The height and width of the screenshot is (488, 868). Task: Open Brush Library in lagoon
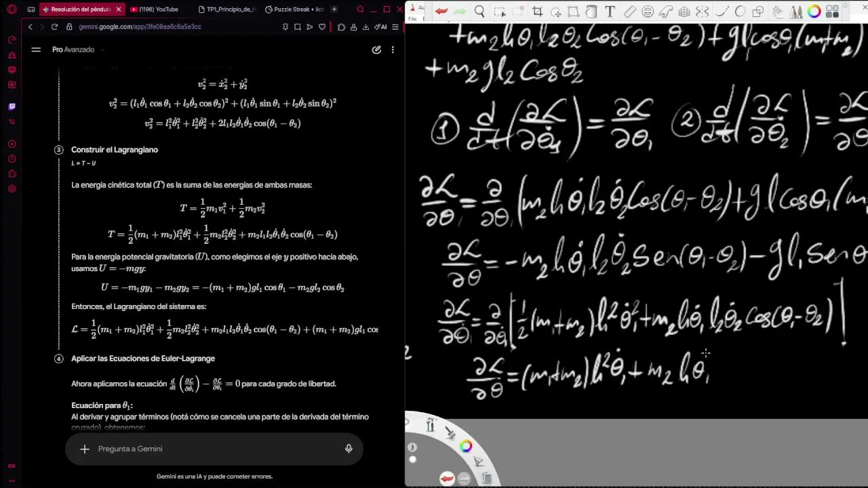[x=430, y=425]
